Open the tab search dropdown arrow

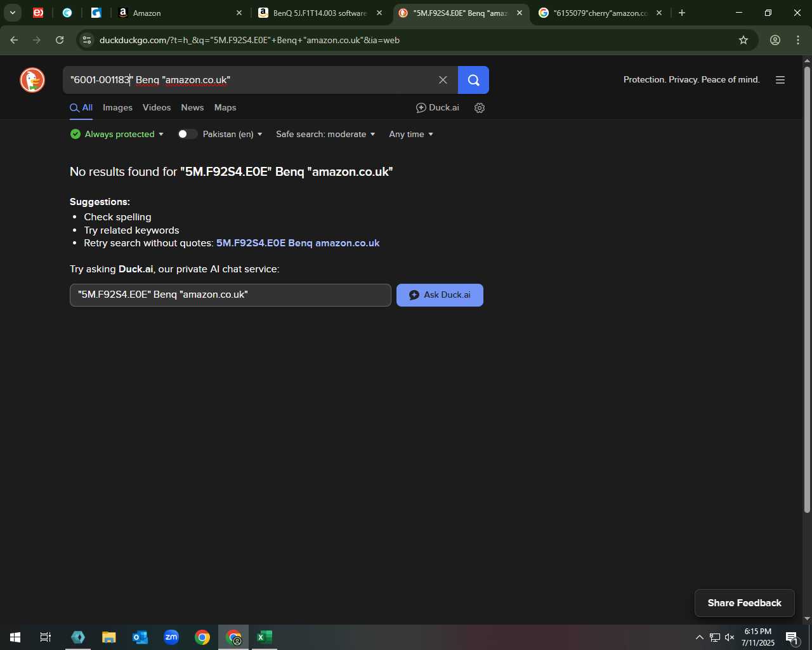tap(13, 13)
